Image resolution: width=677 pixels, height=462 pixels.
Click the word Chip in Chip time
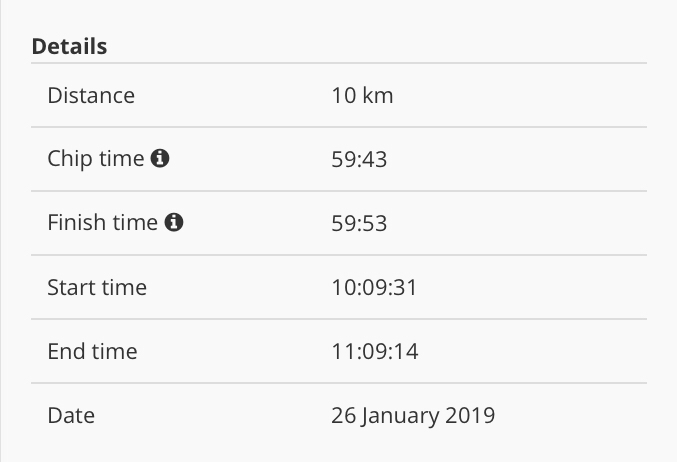click(69, 159)
